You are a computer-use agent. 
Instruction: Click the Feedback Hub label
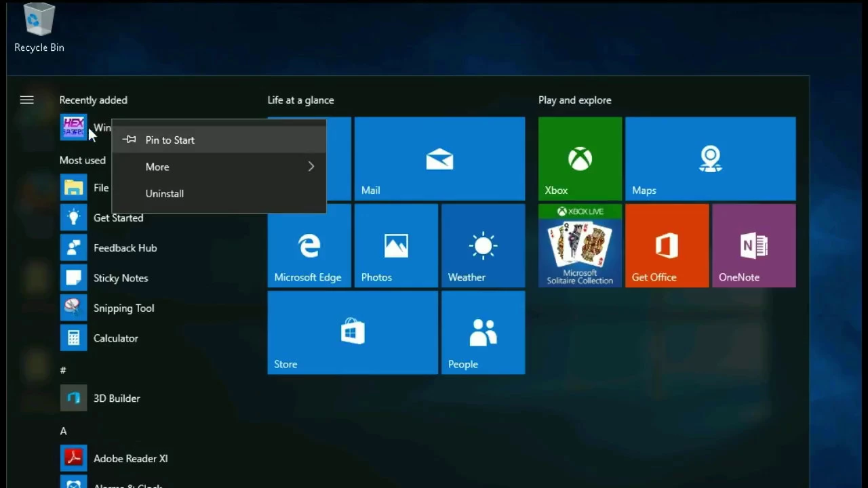click(x=125, y=248)
